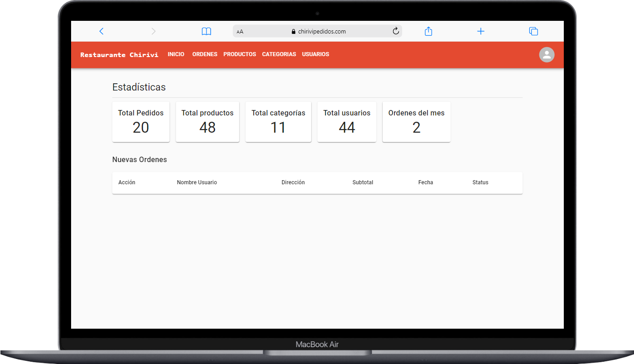The width and height of the screenshot is (634, 364).
Task: Show all tabs overview icon
Action: pyautogui.click(x=533, y=31)
